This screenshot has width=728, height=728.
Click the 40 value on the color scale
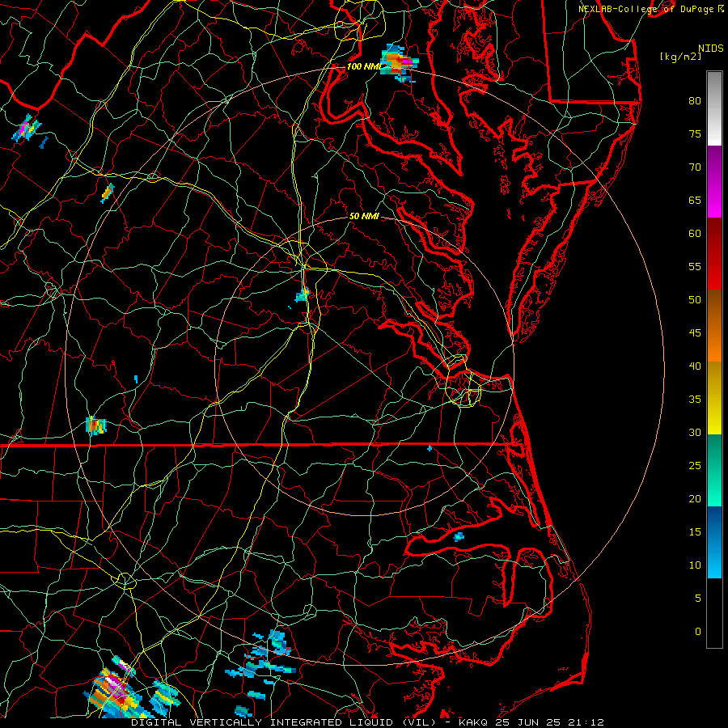[695, 366]
